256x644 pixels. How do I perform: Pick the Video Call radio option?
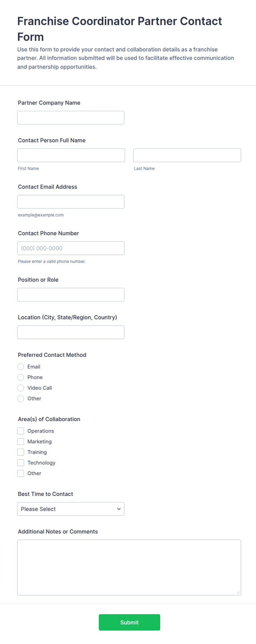(x=21, y=388)
